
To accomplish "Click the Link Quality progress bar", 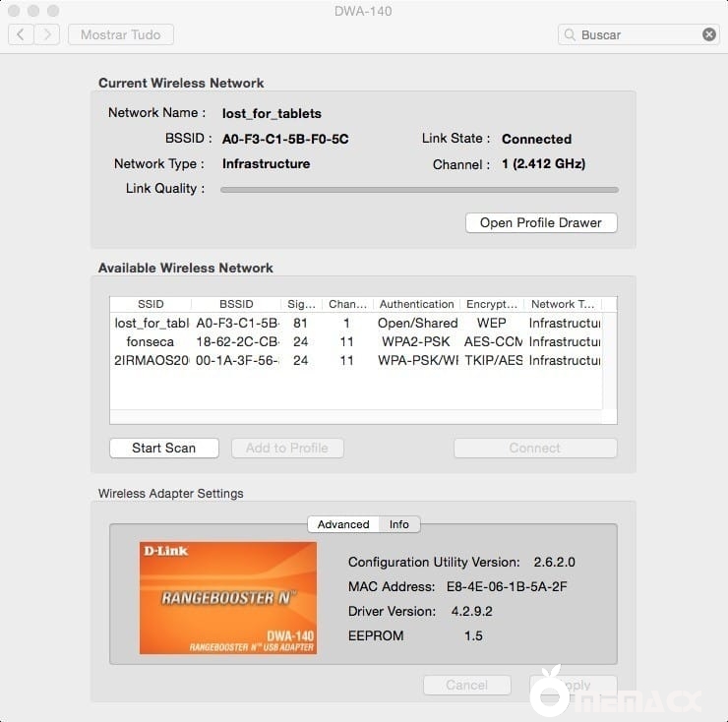I will tap(419, 189).
